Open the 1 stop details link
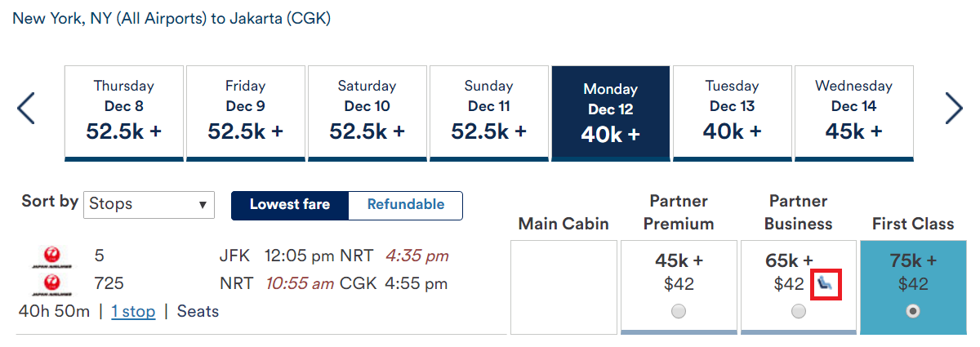The height and width of the screenshot is (347, 980). (133, 311)
